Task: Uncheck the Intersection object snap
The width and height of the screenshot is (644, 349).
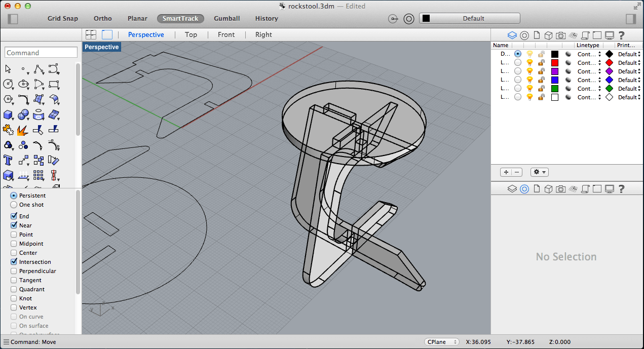Action: (x=14, y=262)
